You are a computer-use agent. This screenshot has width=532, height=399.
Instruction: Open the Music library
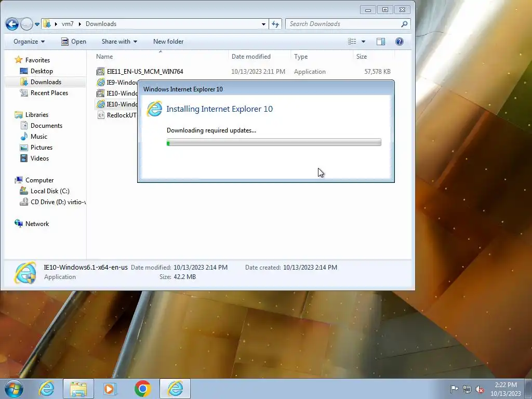[x=34, y=137]
